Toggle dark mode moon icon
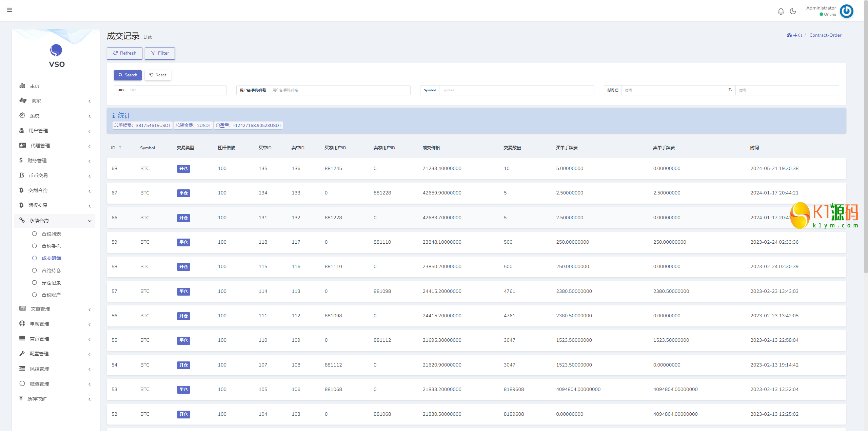 pos(793,12)
